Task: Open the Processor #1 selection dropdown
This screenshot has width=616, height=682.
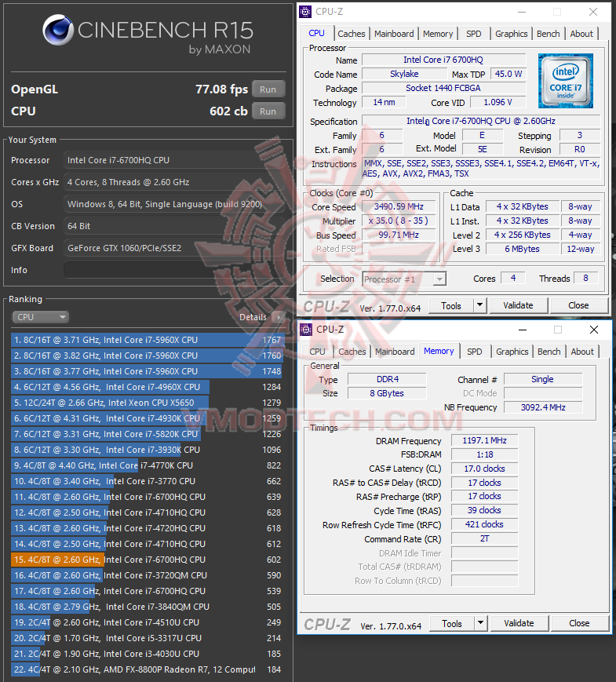Action: tap(404, 279)
